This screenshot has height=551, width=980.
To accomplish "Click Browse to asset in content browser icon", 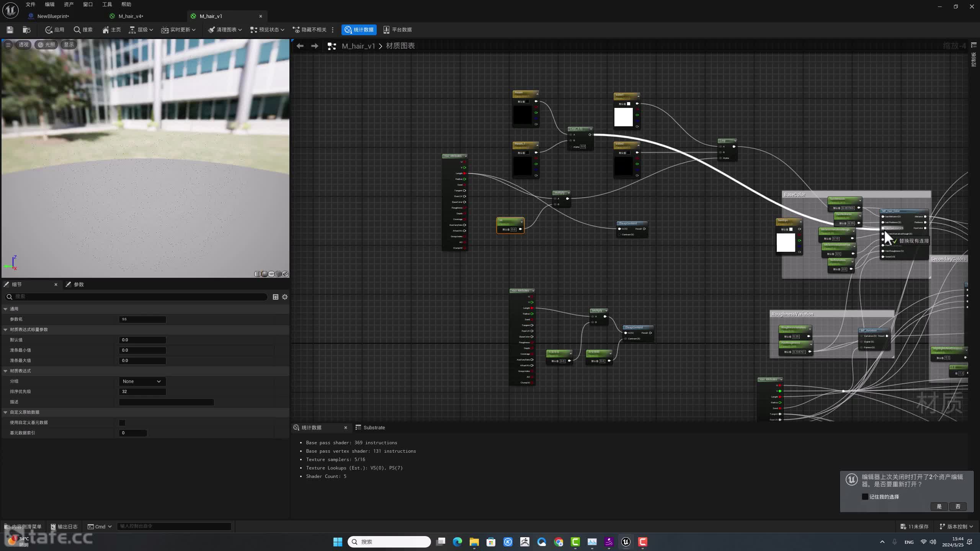I will pos(26,29).
